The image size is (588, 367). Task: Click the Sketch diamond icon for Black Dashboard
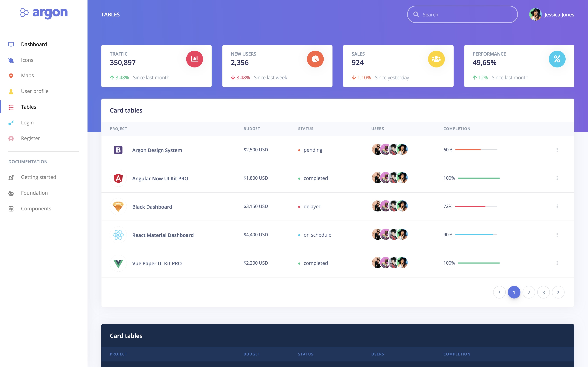tap(118, 207)
